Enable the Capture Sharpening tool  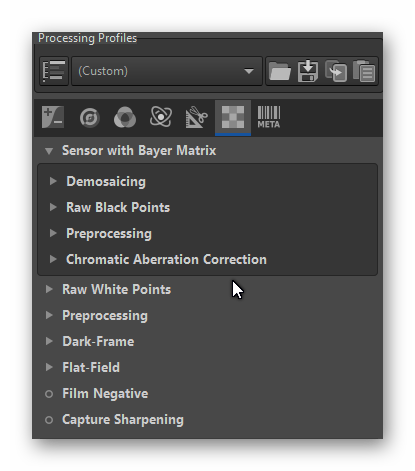(49, 420)
